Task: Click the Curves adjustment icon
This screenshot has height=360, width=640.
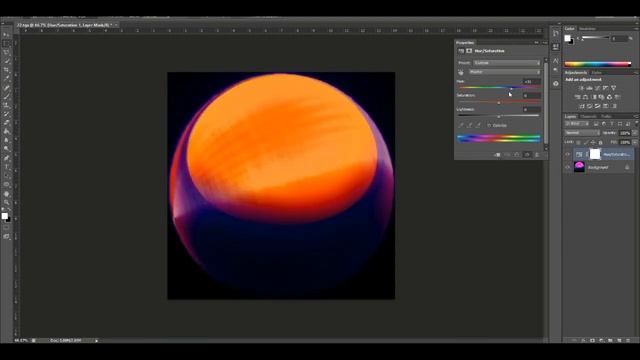Action: pos(598,88)
